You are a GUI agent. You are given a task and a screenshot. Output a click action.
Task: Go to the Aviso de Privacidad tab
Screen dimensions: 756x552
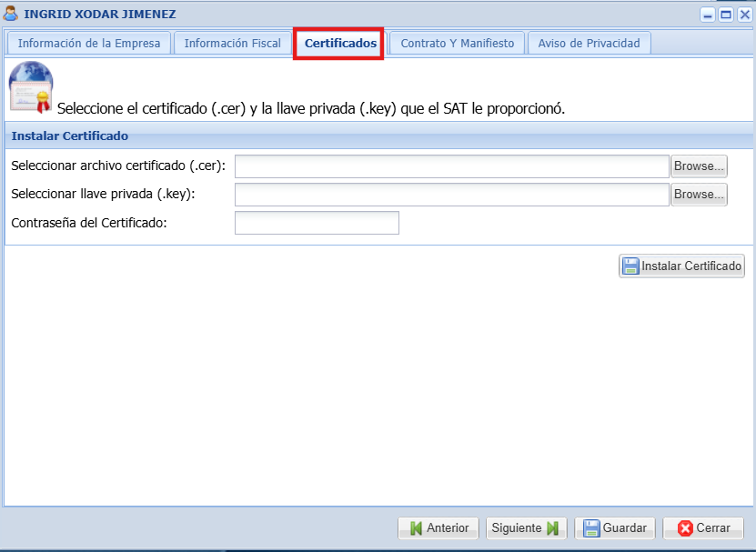click(589, 44)
